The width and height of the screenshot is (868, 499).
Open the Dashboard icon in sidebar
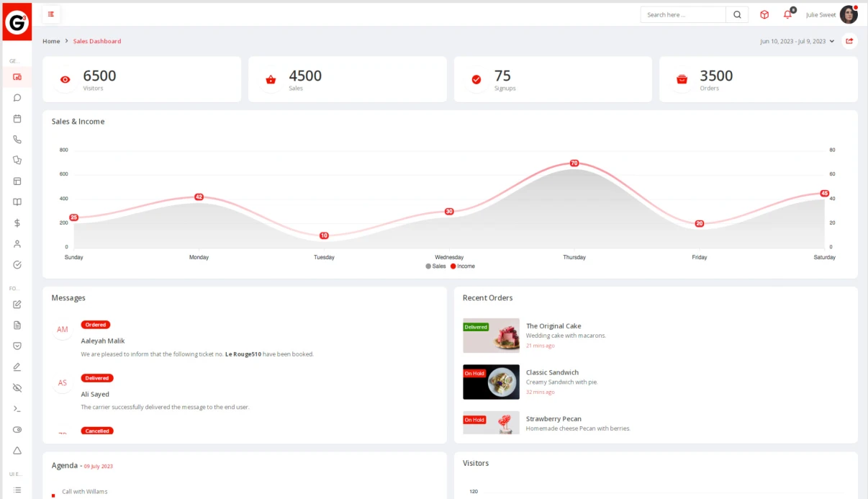17,76
